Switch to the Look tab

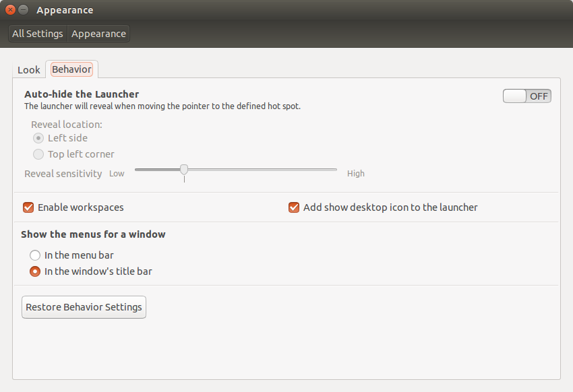coord(29,70)
